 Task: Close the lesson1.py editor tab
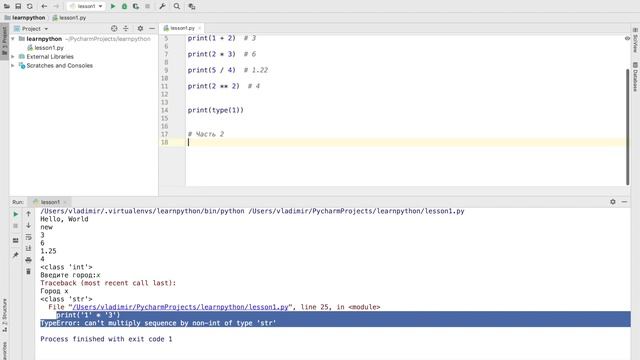pos(200,28)
